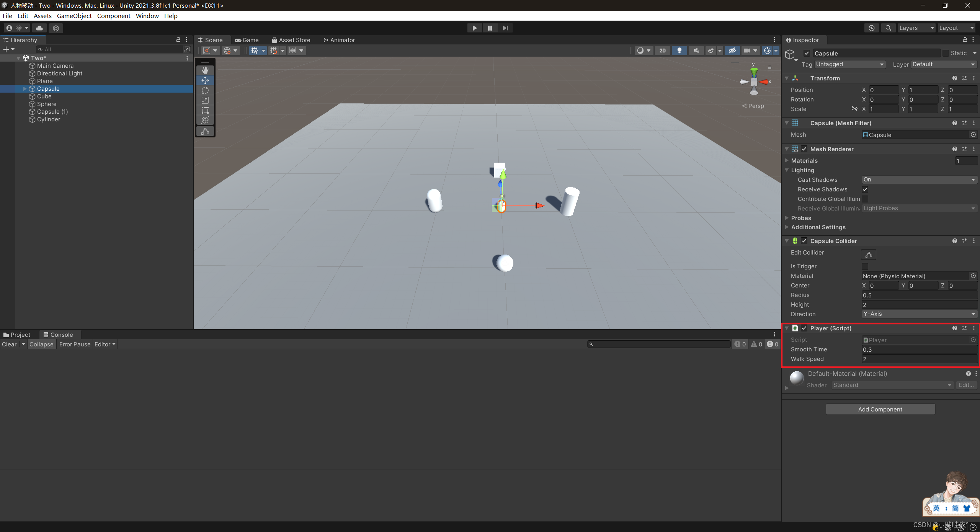Click the Edit Collider button on Capsule Collider

869,254
